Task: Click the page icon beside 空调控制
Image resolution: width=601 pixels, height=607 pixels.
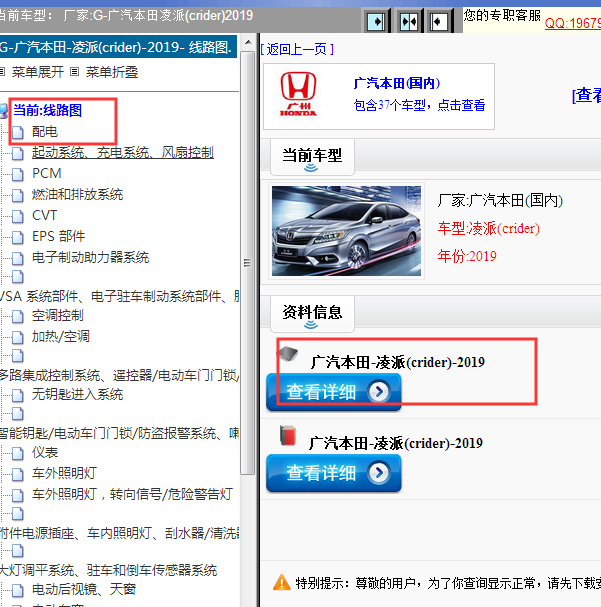Action: tap(17, 316)
